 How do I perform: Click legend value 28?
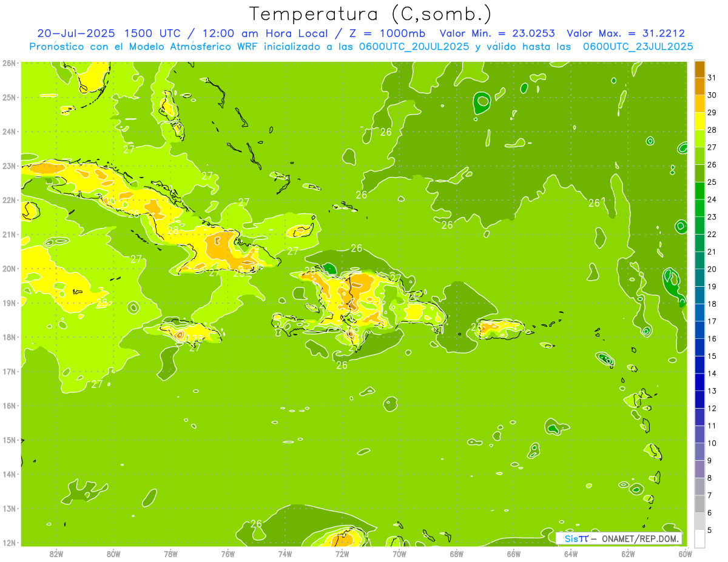[712, 130]
